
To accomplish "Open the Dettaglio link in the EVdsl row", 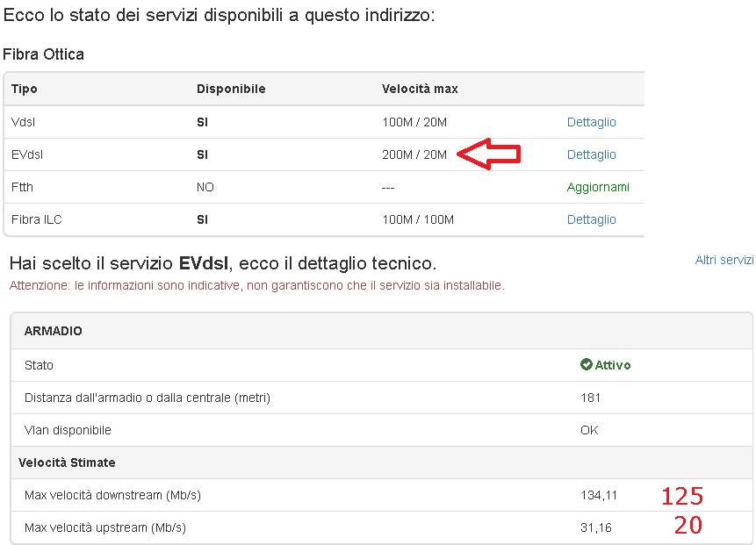I will (591, 154).
